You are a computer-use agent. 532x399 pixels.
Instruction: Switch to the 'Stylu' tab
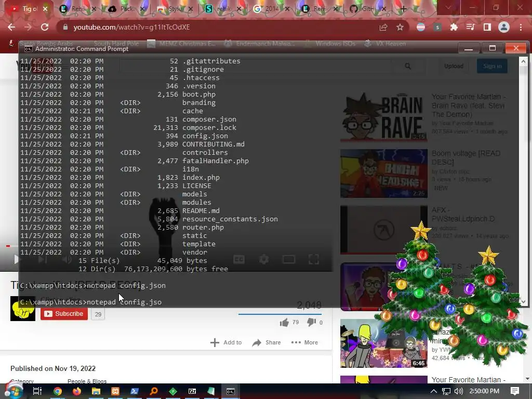pos(174,9)
